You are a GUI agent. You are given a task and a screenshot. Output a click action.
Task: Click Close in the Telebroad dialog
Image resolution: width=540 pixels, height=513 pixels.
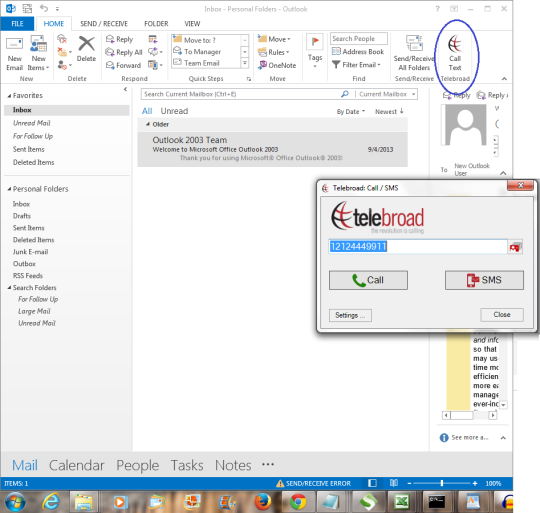[502, 315]
